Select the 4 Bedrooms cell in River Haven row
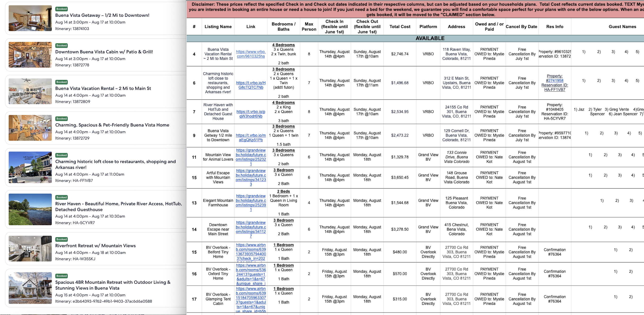Screen dimensions: 644x315 point(283,112)
